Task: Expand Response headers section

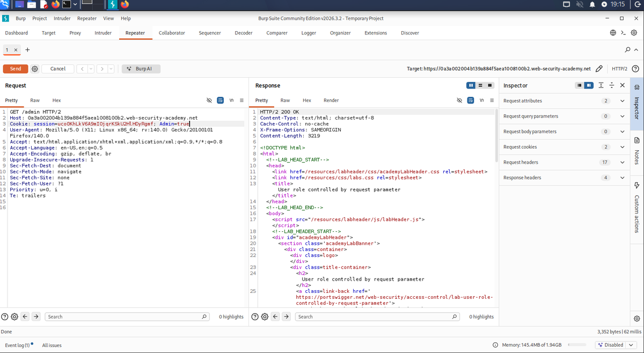Action: tap(622, 178)
